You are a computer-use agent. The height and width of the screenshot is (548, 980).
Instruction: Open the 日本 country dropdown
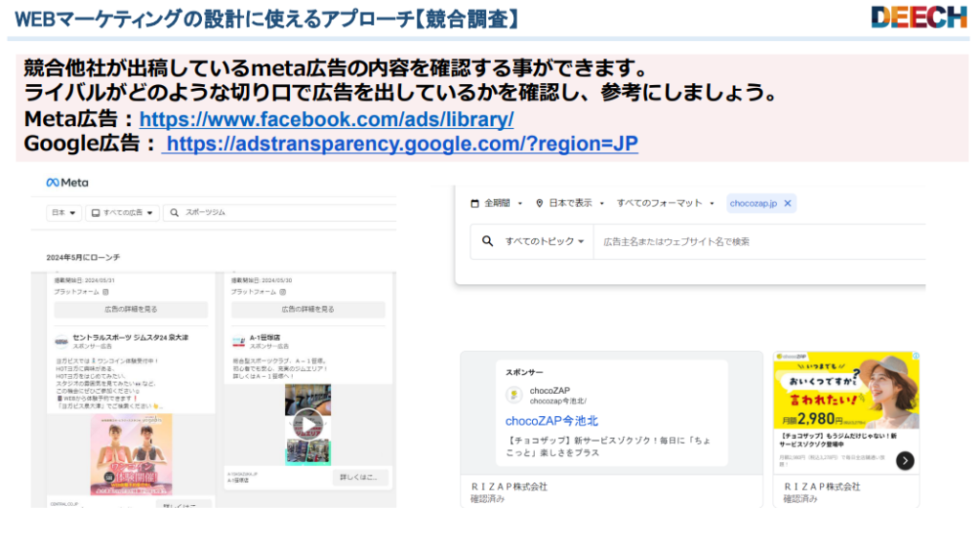(64, 212)
